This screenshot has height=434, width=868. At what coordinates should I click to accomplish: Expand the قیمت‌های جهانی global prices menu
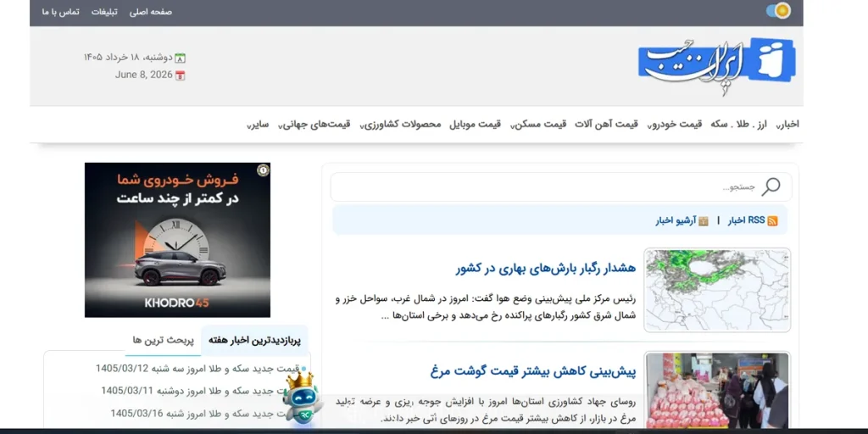tap(314, 124)
